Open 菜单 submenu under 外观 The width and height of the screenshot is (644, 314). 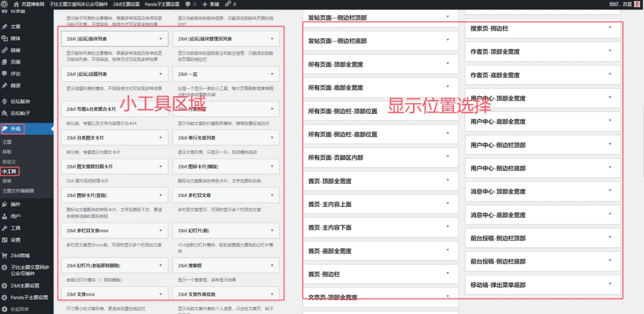point(6,181)
